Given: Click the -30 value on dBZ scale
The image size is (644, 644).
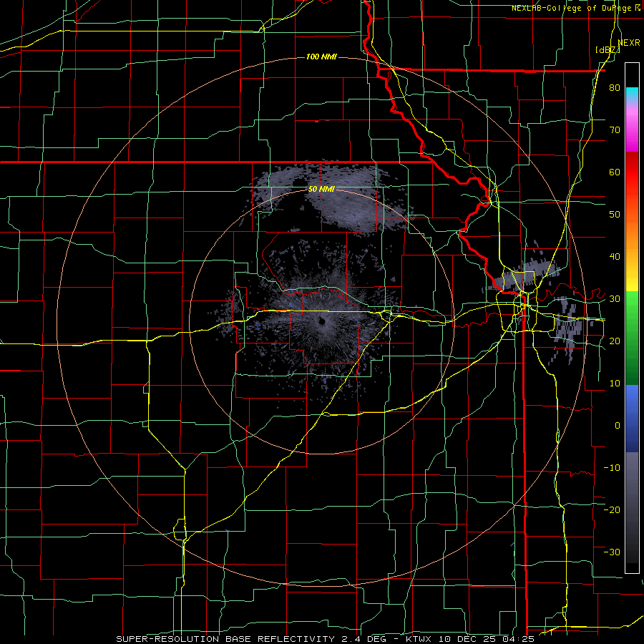Looking at the screenshot, I should point(612,552).
